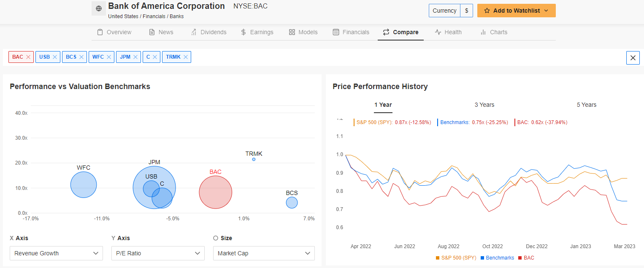The width and height of the screenshot is (644, 268).
Task: Click the Financials table icon
Action: [x=336, y=32]
